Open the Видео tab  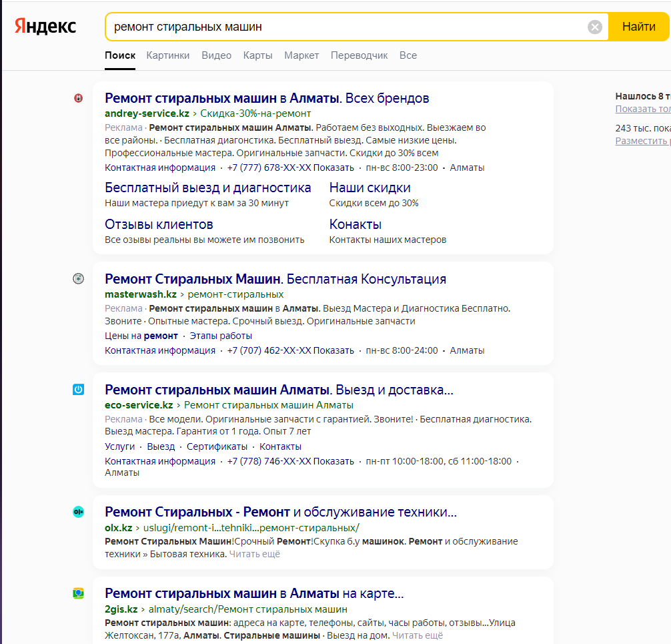coord(217,55)
